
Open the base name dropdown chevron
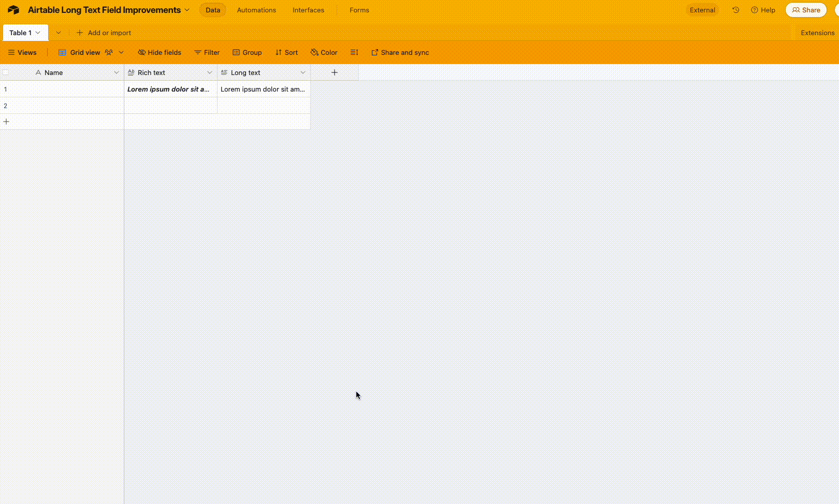187,10
